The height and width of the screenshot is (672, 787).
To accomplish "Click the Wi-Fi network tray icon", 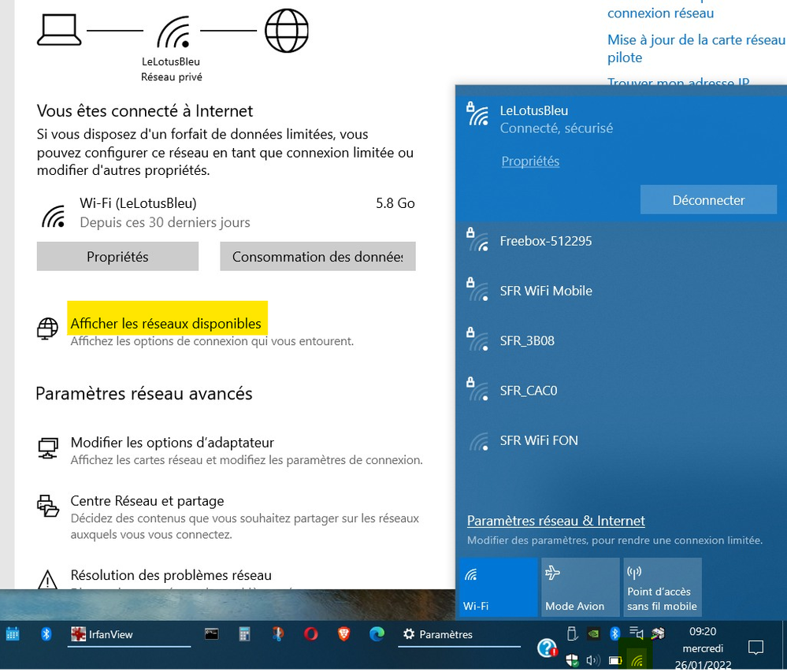I will (637, 660).
